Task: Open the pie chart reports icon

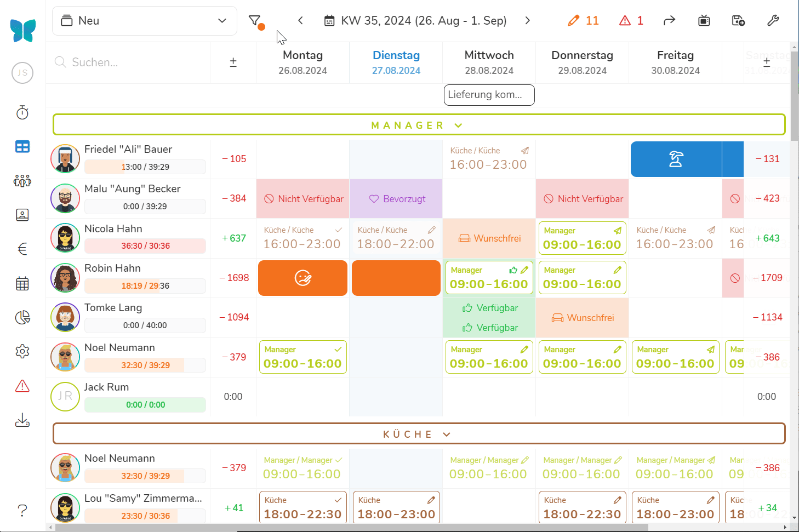Action: tap(22, 317)
